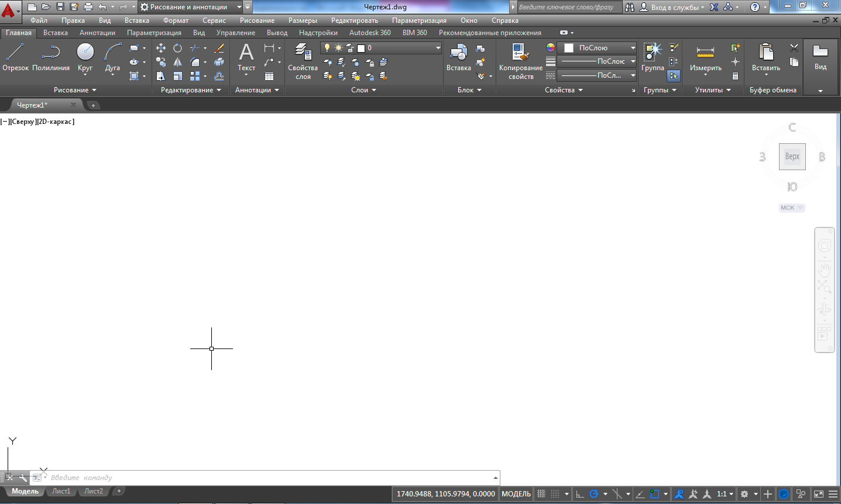Viewport: 841px width, 504px height.
Task: Toggle snap mode in status bar
Action: 555,494
